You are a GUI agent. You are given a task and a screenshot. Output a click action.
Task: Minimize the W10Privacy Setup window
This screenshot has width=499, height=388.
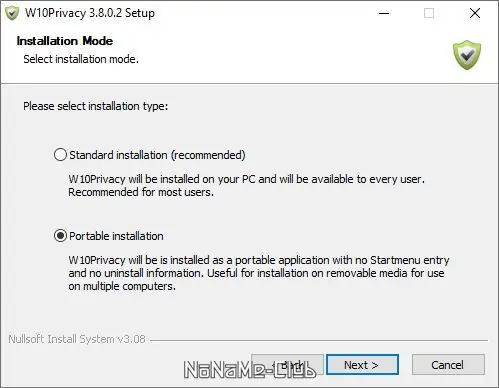(384, 13)
